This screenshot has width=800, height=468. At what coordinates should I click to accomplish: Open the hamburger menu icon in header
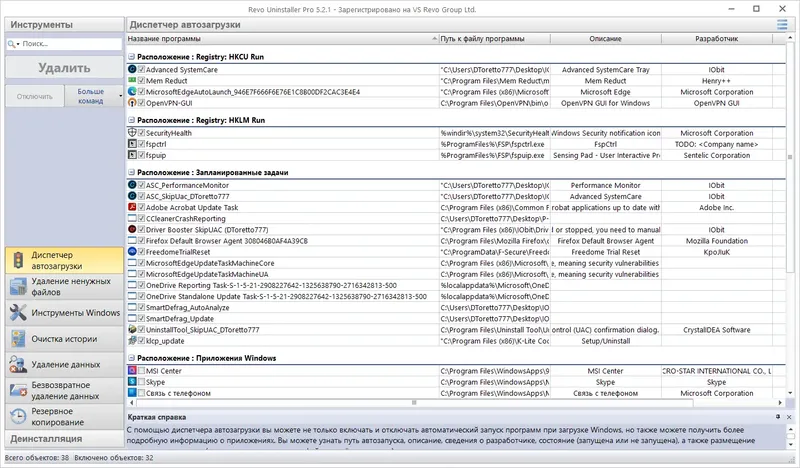pos(782,24)
